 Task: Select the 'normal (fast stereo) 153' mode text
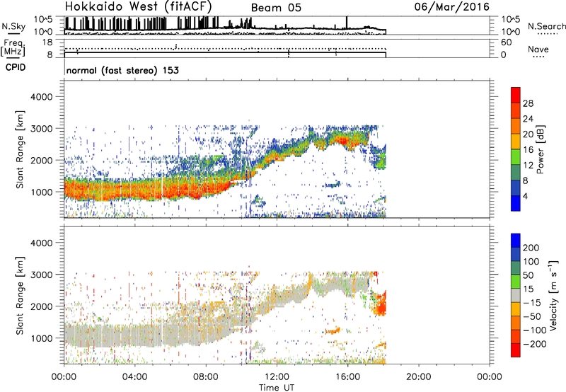pyautogui.click(x=122, y=70)
